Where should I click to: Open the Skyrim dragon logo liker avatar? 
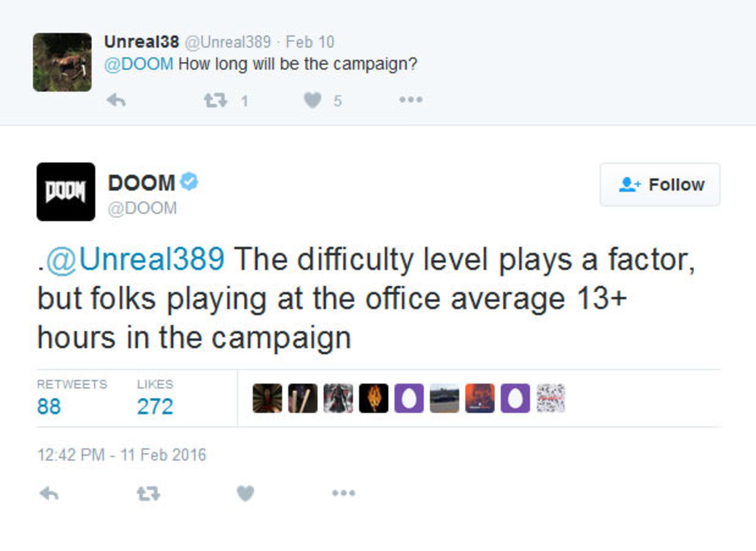(374, 398)
